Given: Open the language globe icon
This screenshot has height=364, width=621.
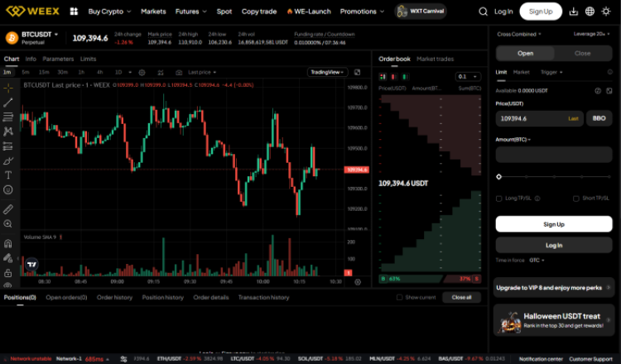Looking at the screenshot, I should coord(590,12).
